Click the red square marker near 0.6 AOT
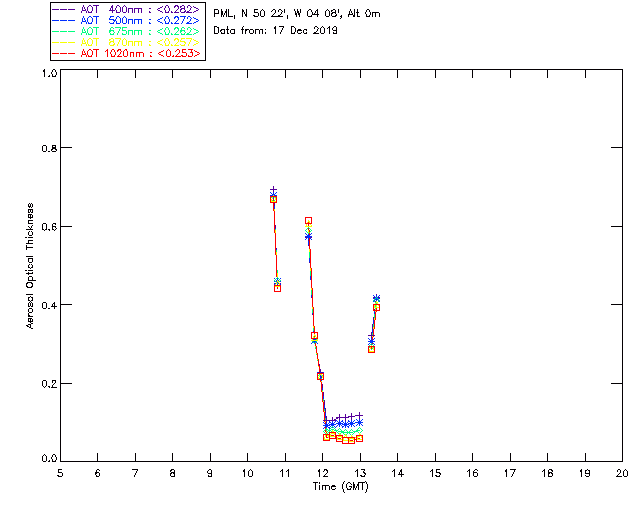The width and height of the screenshot is (640, 512). (x=309, y=220)
